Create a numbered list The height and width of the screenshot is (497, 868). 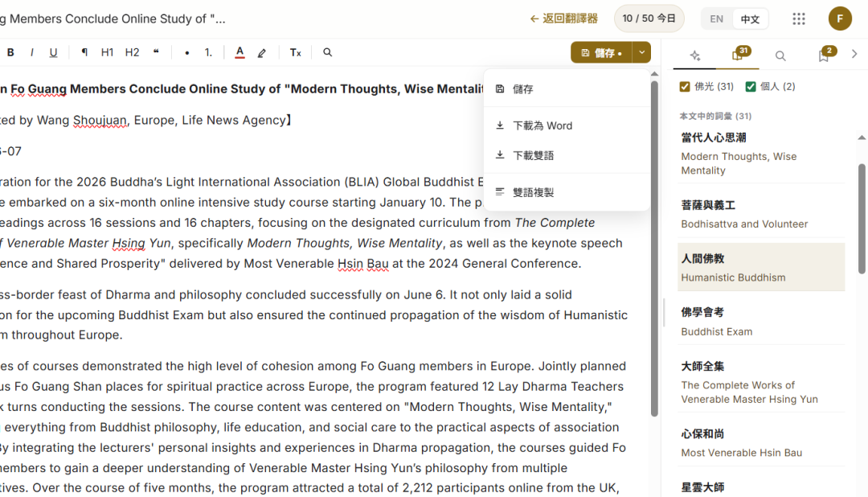point(208,52)
